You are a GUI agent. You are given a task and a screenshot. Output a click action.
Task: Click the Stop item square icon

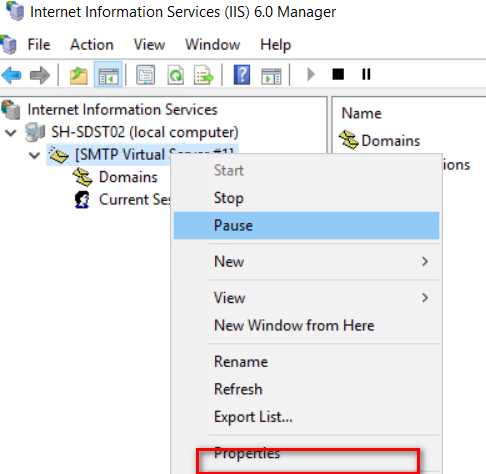tap(338, 74)
